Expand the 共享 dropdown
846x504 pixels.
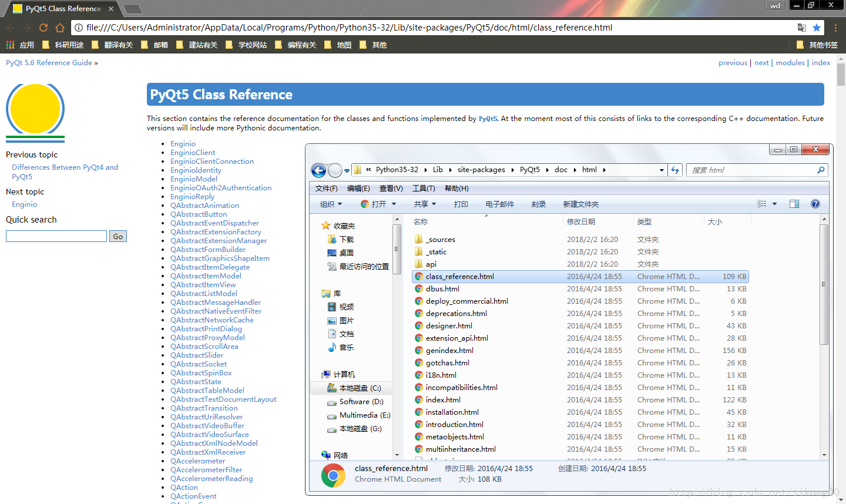pyautogui.click(x=425, y=204)
